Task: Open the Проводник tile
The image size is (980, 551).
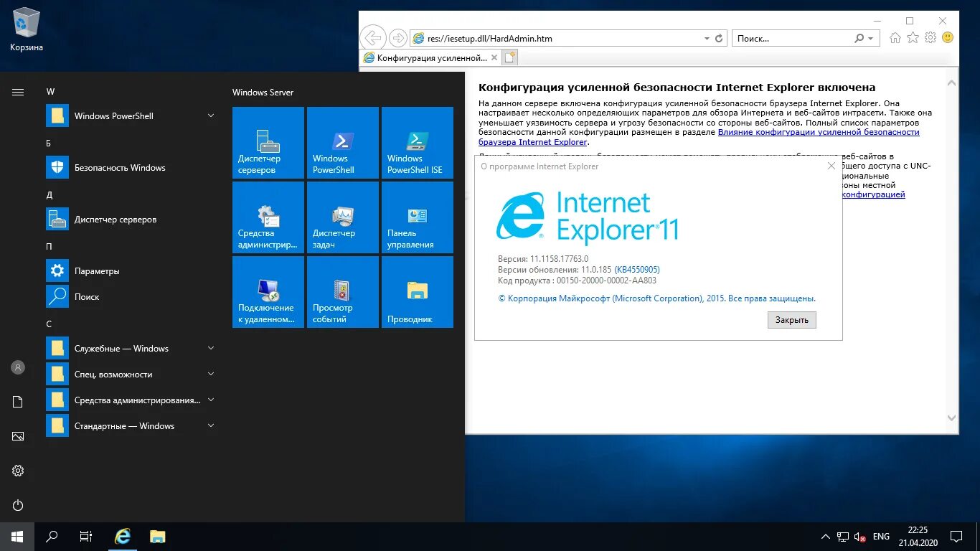Action: coord(418,292)
